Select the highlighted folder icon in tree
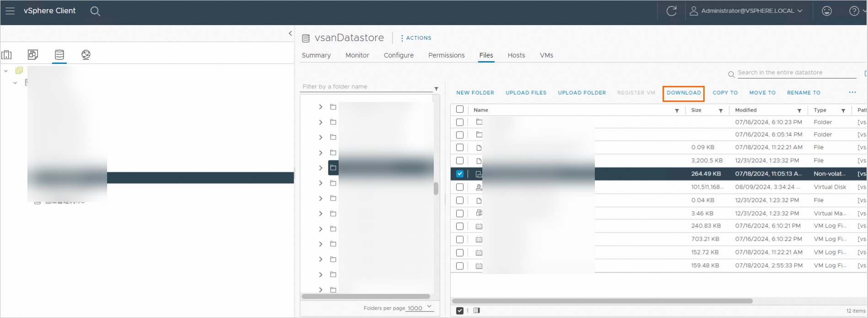This screenshot has width=868, height=318. click(x=333, y=168)
